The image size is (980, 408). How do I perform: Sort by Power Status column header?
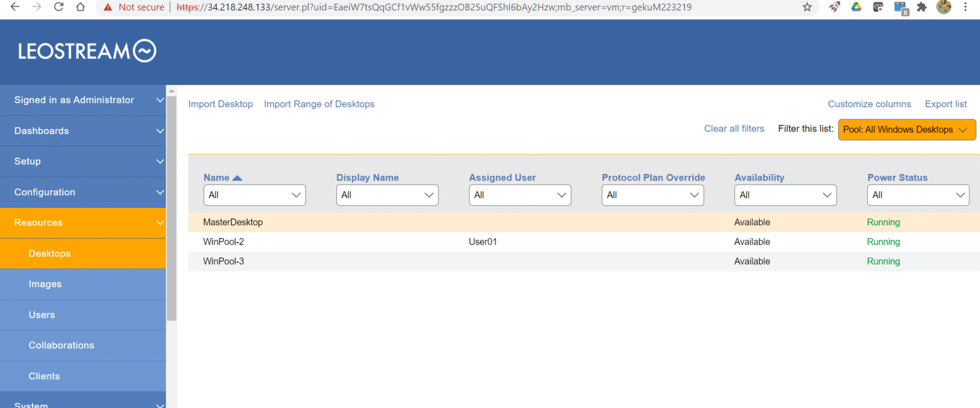(897, 177)
